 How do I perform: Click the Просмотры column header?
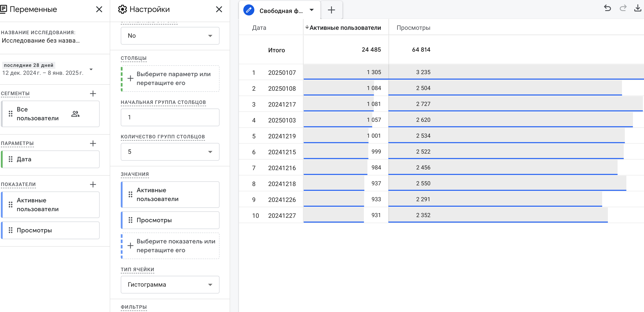click(x=413, y=28)
